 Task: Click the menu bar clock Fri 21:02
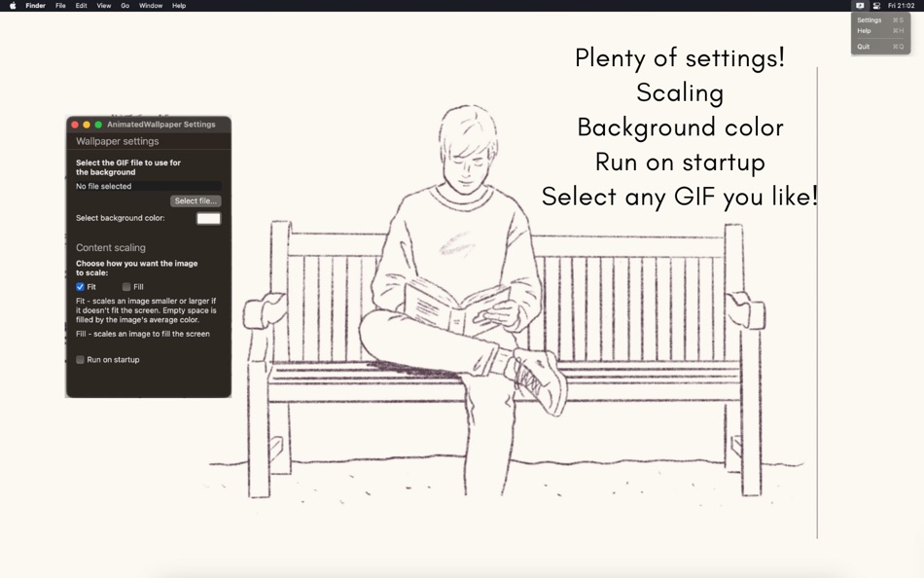[x=901, y=5]
